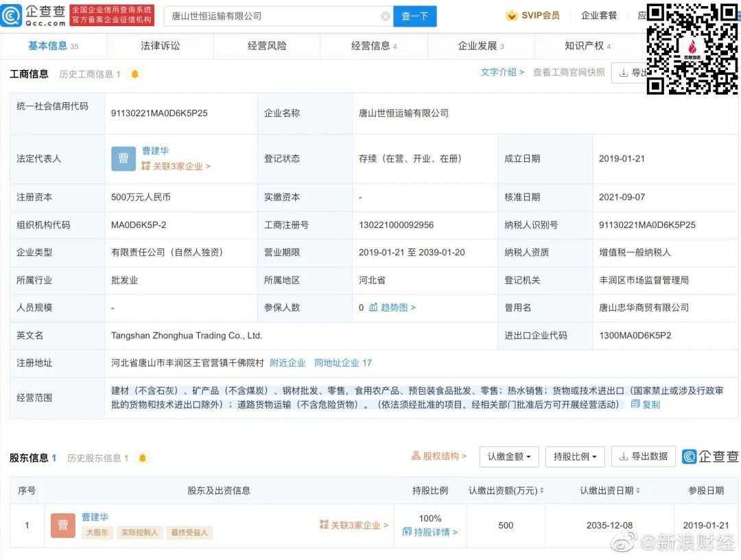The height and width of the screenshot is (560, 741).
Task: Clear the search box with the X icon
Action: 386,16
